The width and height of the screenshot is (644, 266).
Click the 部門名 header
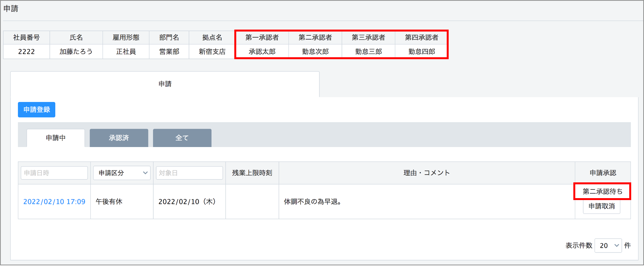[x=169, y=38]
